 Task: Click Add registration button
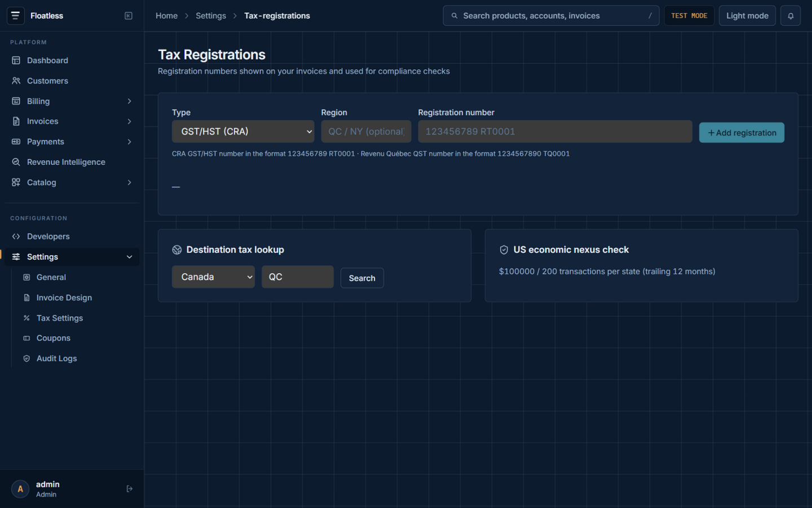(742, 133)
